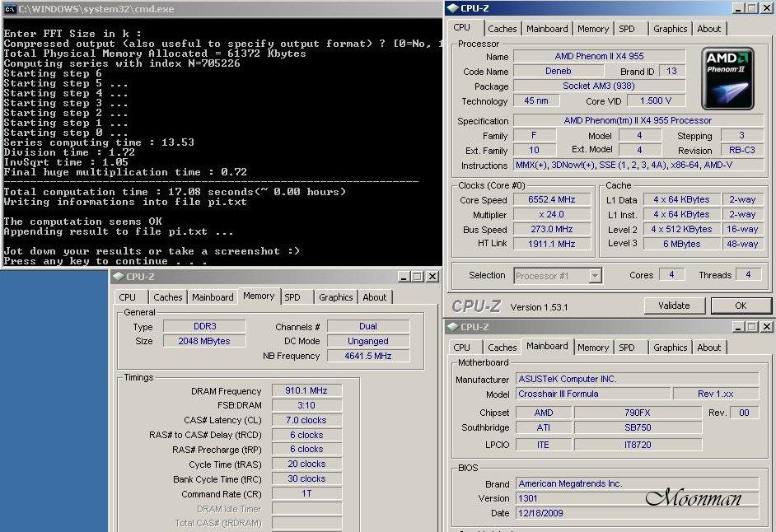Image resolution: width=776 pixels, height=532 pixels.
Task: Click the BIOS Brand American Megatrends Inc.
Action: (637, 483)
